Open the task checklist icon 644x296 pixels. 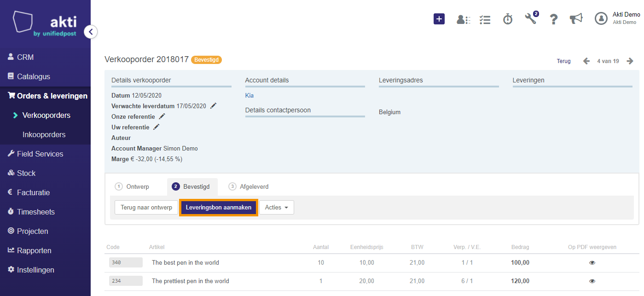point(485,19)
